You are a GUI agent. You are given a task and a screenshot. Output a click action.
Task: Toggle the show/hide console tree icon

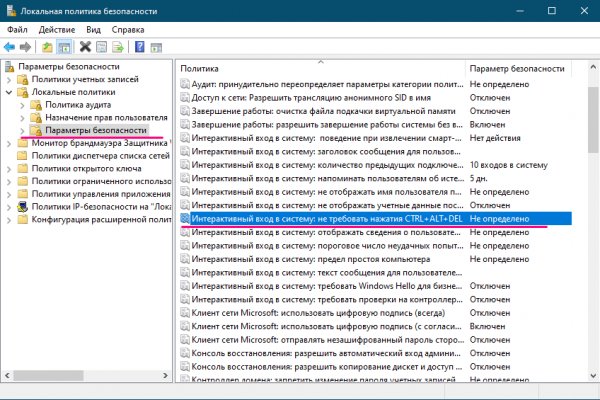click(63, 47)
